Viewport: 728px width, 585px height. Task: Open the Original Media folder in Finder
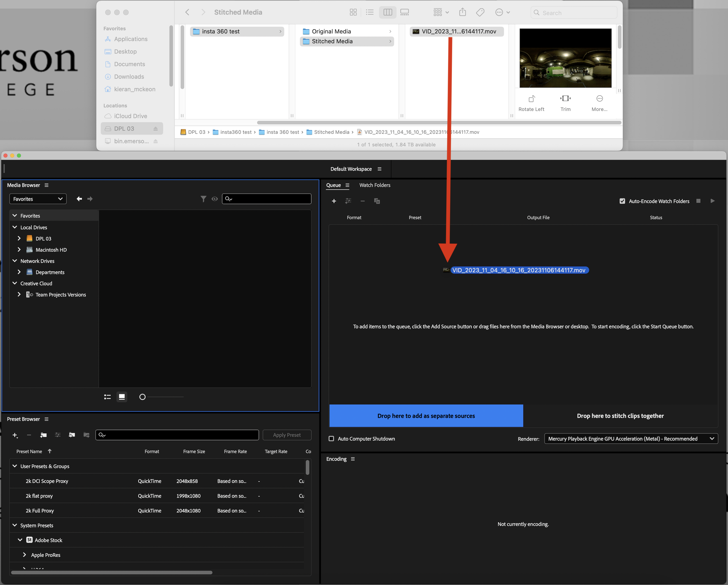pos(347,31)
